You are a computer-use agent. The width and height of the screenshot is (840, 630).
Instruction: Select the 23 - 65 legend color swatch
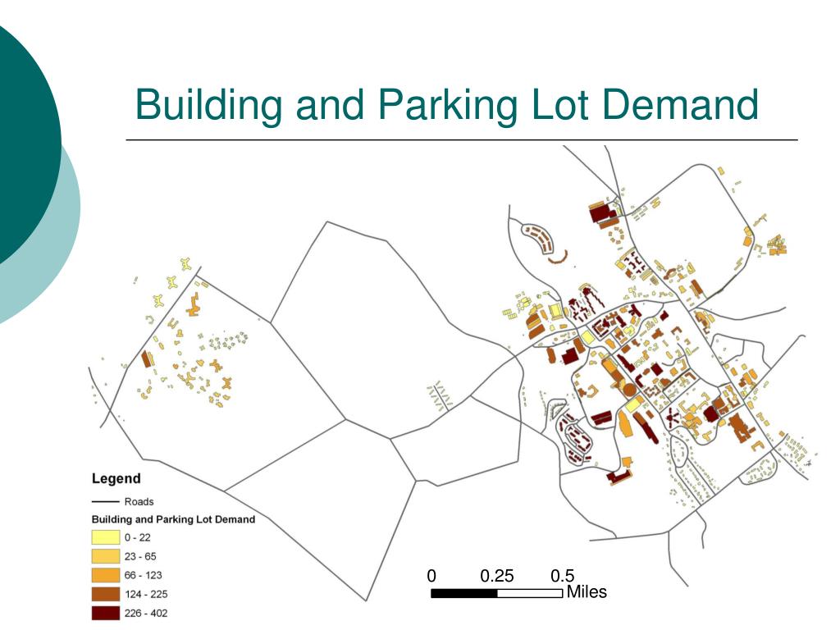(106, 556)
